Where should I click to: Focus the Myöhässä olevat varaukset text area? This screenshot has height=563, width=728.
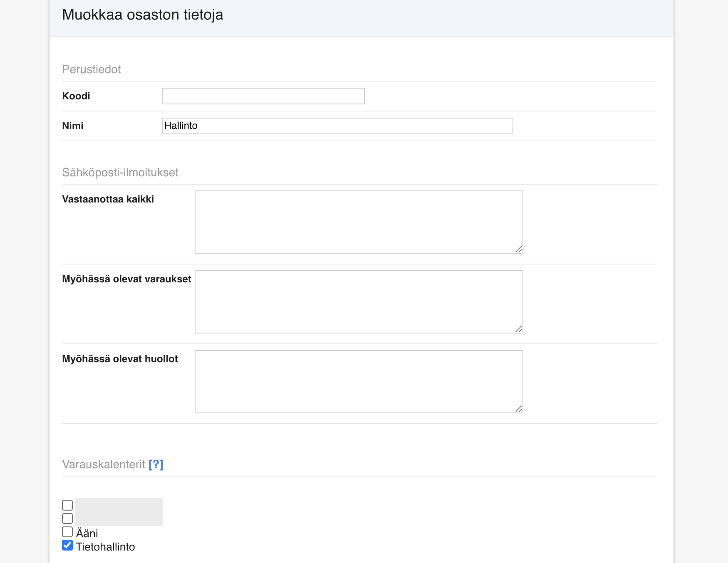tap(359, 302)
